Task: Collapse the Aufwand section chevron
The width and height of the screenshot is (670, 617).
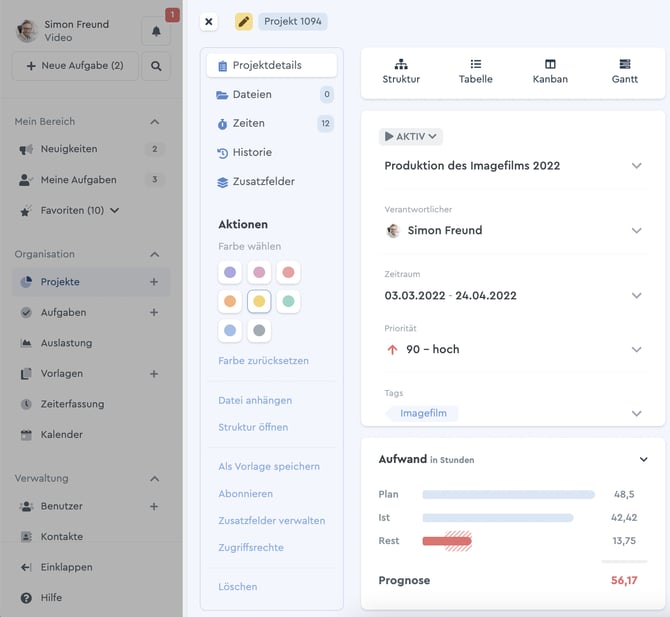Action: 644,460
